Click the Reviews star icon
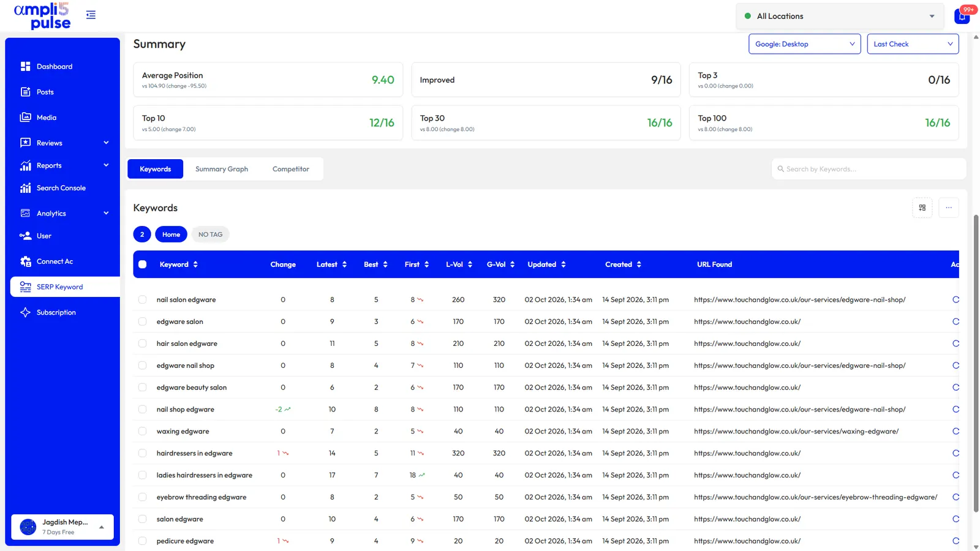The width and height of the screenshot is (980, 551). pyautogui.click(x=25, y=143)
